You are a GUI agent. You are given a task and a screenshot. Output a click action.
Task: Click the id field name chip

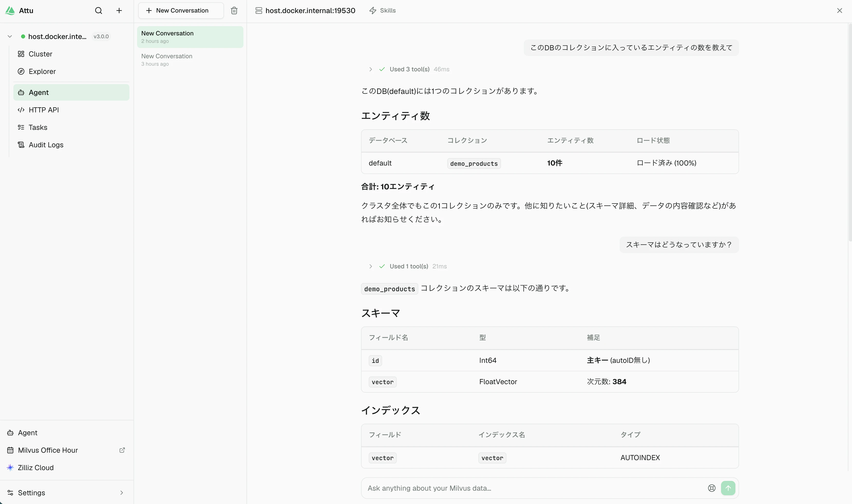[375, 360]
